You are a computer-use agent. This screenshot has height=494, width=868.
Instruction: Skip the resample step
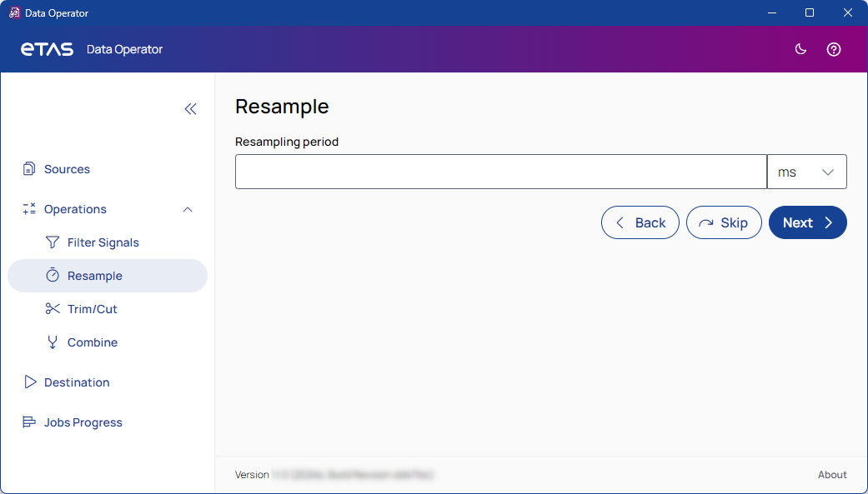tap(723, 222)
